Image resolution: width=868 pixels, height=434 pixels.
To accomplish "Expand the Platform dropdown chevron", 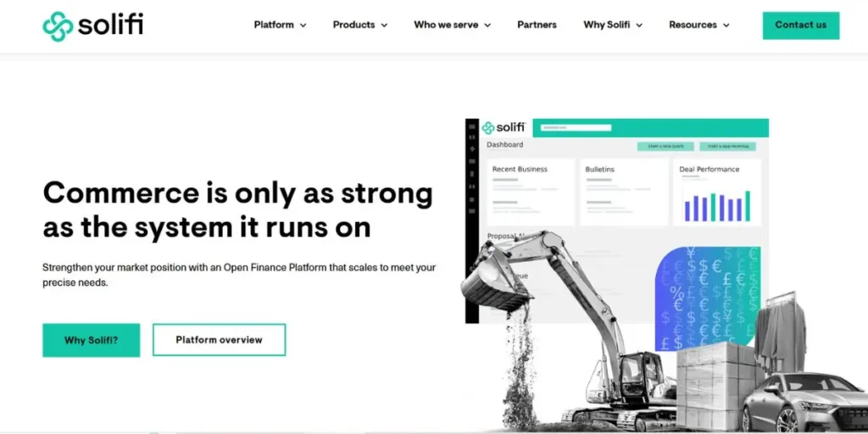I will click(x=303, y=25).
